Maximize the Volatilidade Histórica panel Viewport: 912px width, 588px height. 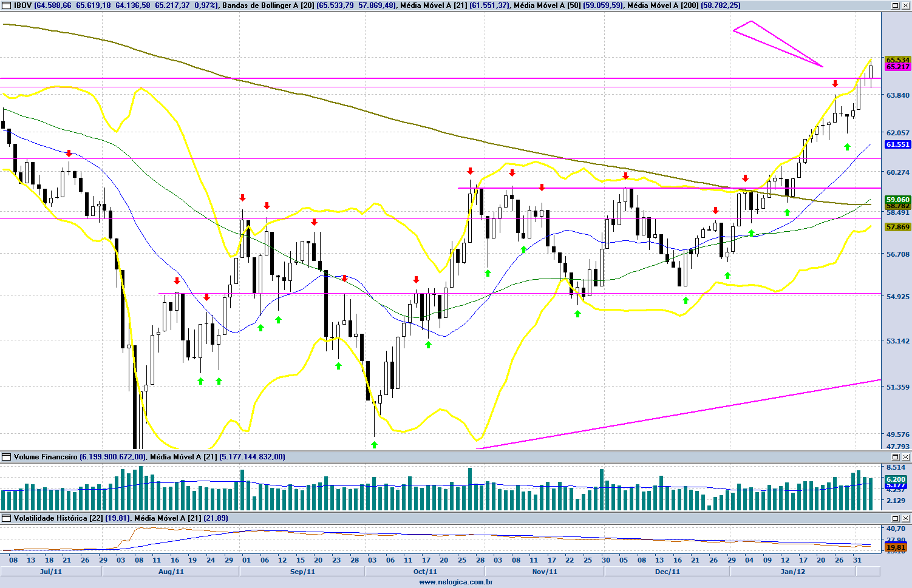pyautogui.click(x=896, y=518)
